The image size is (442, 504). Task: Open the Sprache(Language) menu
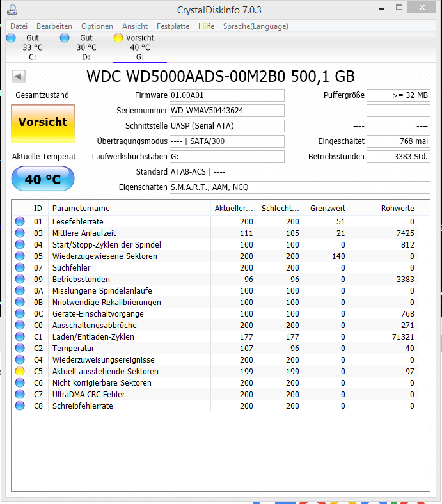pyautogui.click(x=256, y=26)
